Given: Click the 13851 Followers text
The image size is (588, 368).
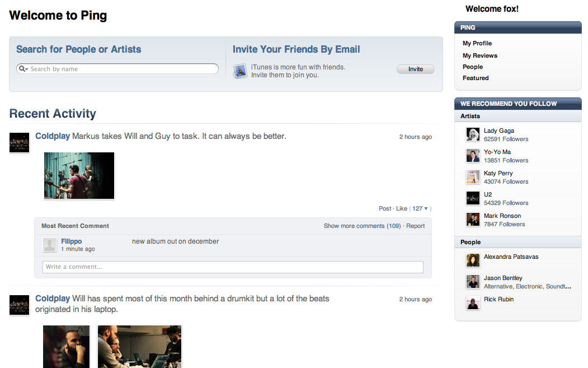Looking at the screenshot, I should pos(506,160).
